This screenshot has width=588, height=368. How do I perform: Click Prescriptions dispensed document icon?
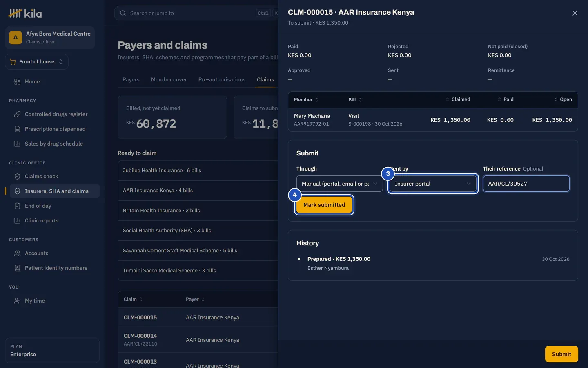pyautogui.click(x=17, y=129)
